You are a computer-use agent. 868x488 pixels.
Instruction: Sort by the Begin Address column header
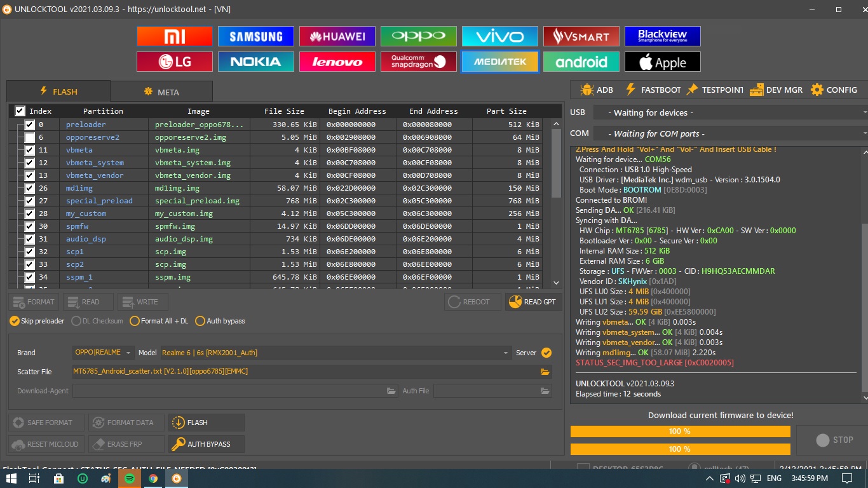[x=357, y=111]
